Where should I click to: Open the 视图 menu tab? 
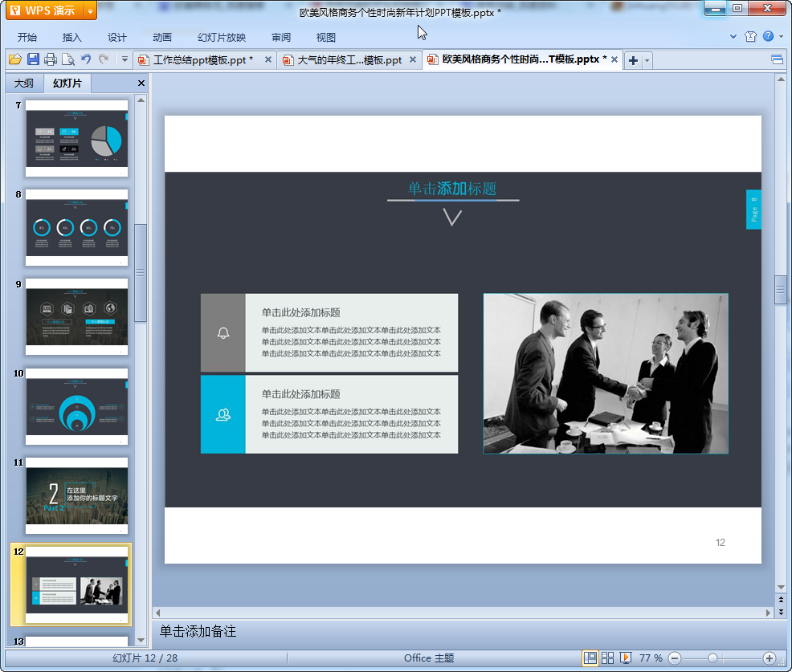(x=326, y=38)
